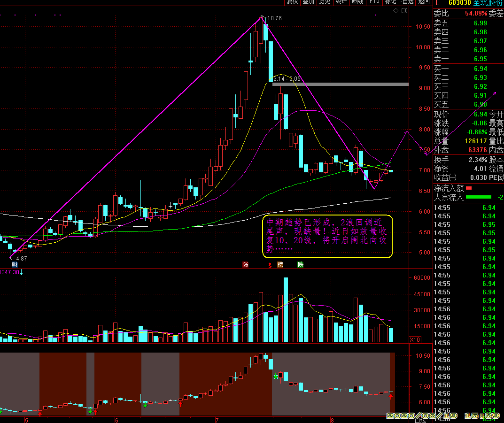504x423 pixels.
Task: Click the 涨 event marker icon
Action: [245, 265]
